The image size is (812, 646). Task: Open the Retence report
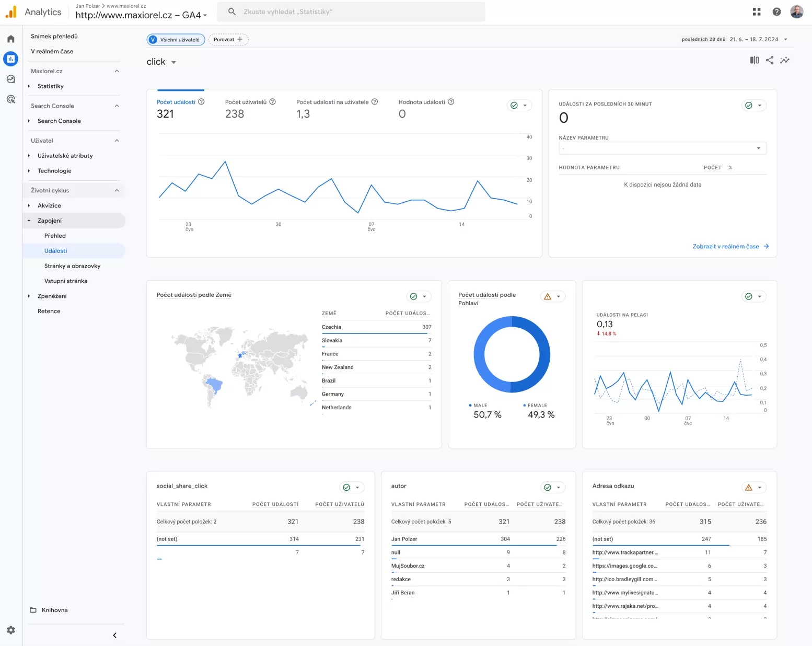point(49,312)
